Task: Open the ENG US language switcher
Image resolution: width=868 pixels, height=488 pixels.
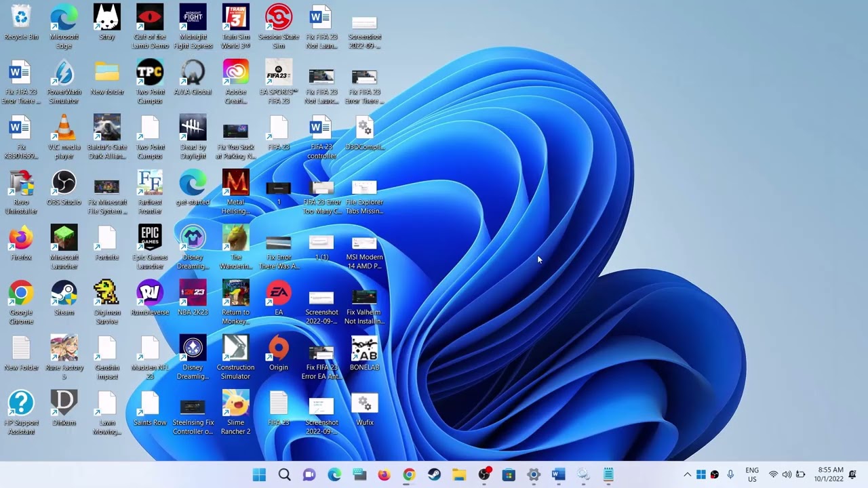Action: pyautogui.click(x=752, y=475)
